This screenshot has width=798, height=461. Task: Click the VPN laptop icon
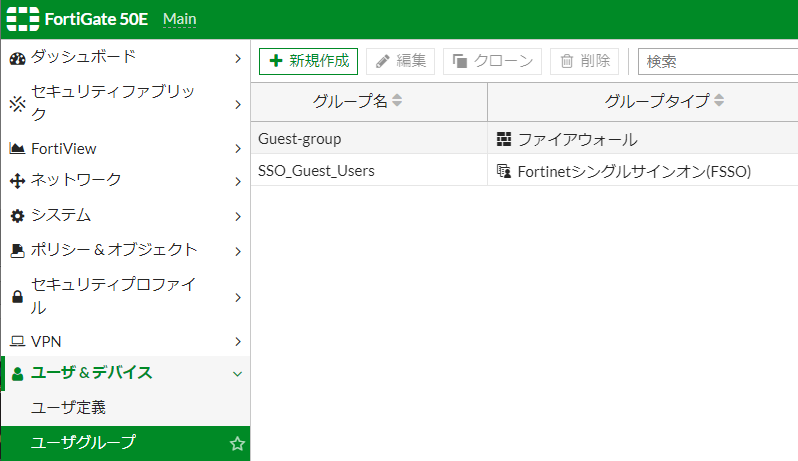click(17, 341)
